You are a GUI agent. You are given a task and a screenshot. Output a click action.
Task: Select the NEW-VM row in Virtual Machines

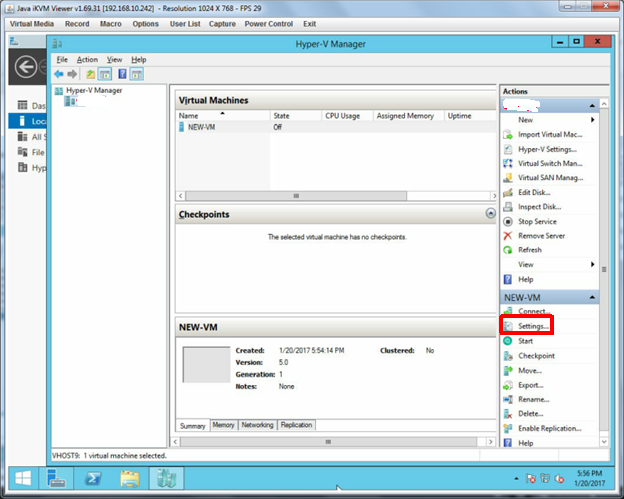click(336, 127)
